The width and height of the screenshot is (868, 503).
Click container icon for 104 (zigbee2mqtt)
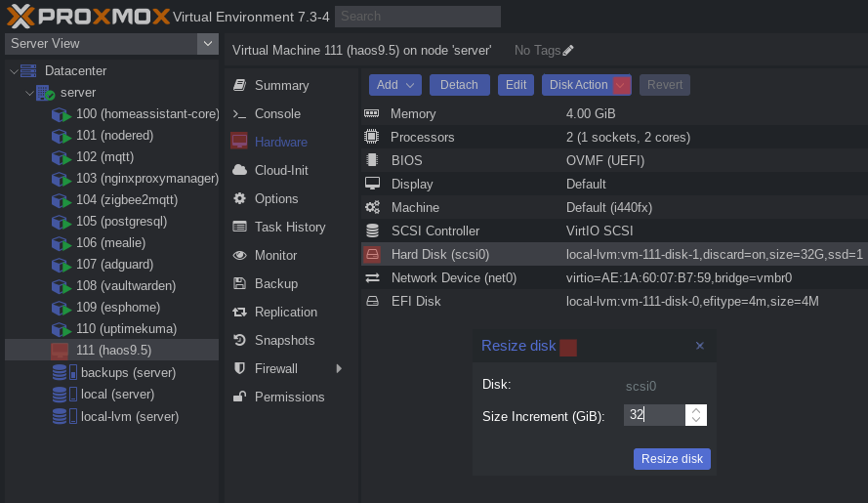[x=61, y=200]
